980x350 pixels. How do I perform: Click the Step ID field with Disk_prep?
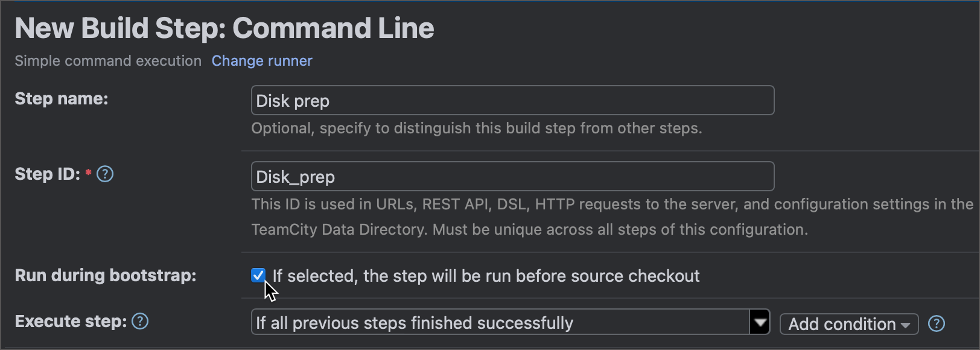click(x=512, y=176)
